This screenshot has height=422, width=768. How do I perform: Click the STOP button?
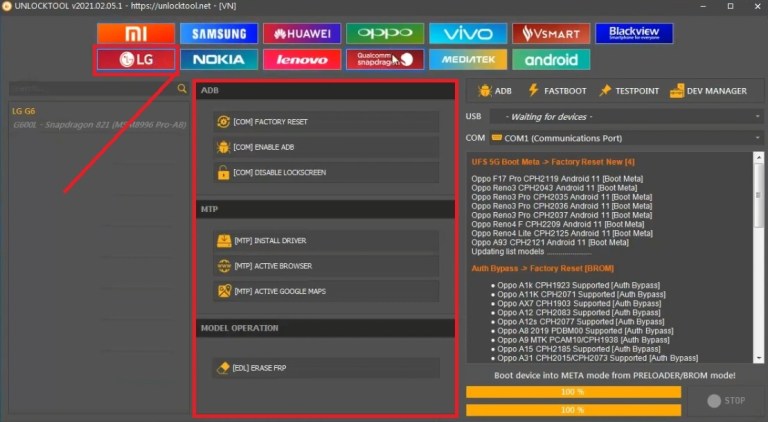coord(726,400)
